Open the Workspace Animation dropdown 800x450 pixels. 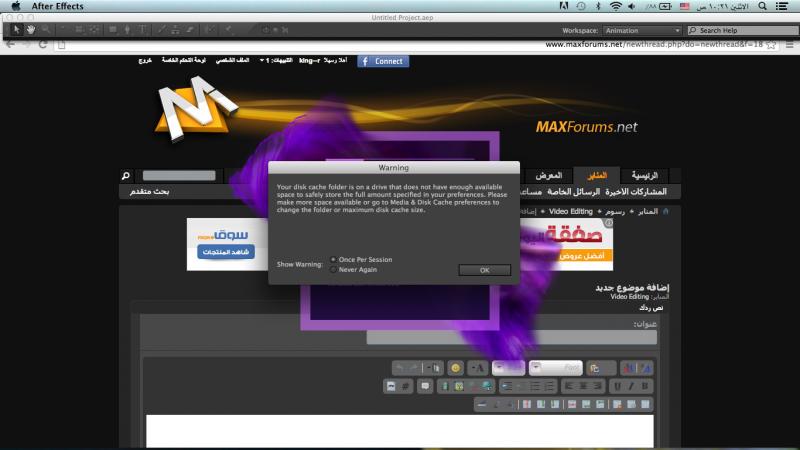pyautogui.click(x=642, y=31)
